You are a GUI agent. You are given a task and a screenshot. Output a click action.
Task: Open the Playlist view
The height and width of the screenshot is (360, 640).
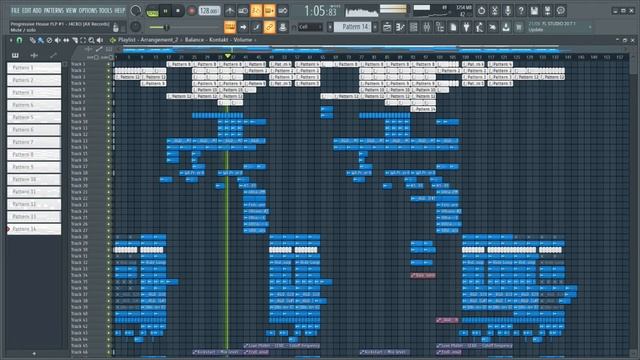point(387,27)
